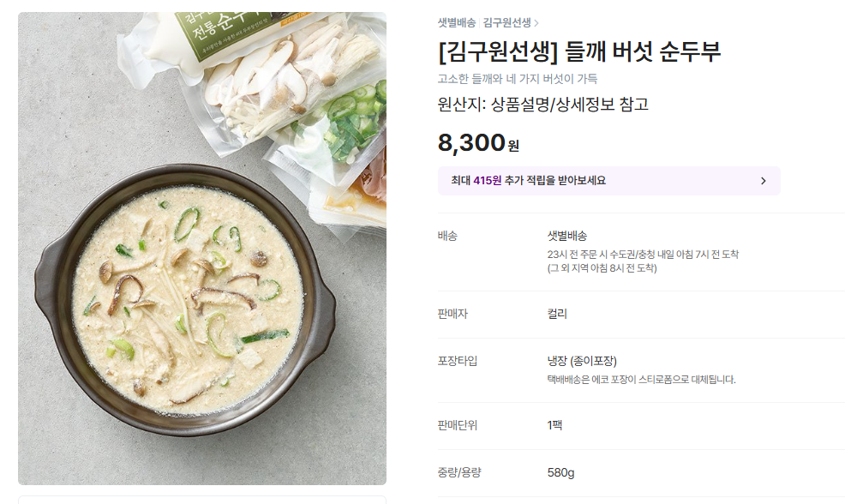Click the 580g weight value

click(560, 472)
